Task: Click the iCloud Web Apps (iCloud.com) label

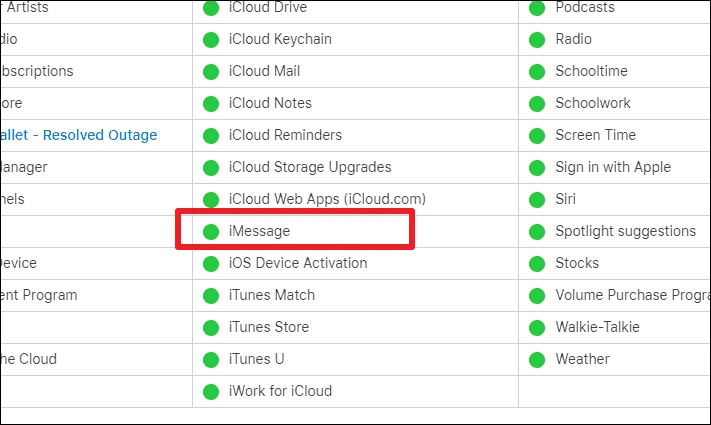Action: point(327,199)
